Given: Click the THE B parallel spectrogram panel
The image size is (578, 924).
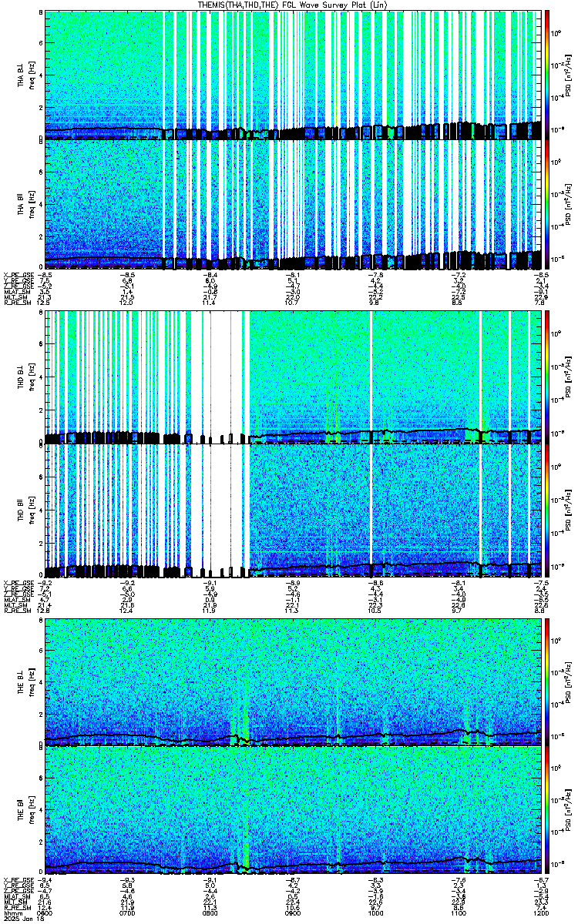Looking at the screenshot, I should coord(294,810).
